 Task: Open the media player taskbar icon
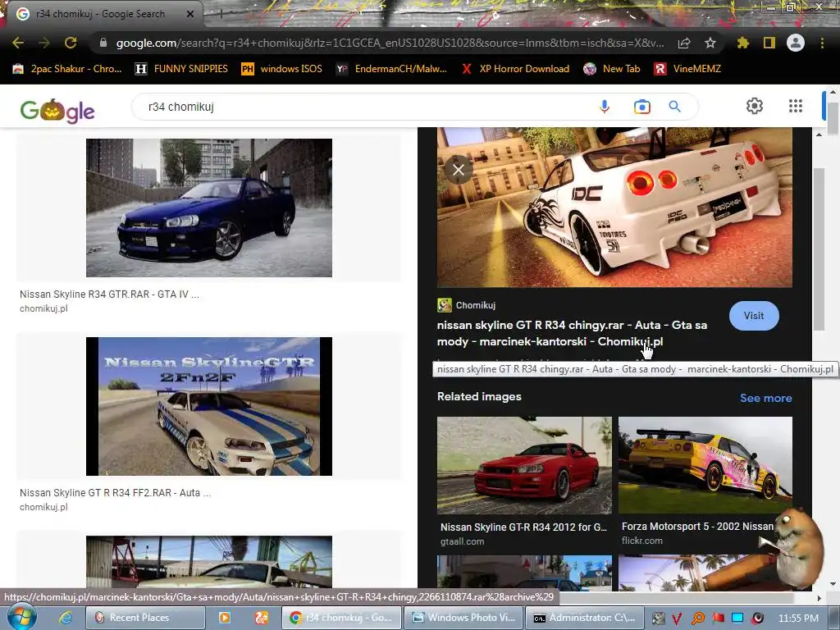click(225, 618)
